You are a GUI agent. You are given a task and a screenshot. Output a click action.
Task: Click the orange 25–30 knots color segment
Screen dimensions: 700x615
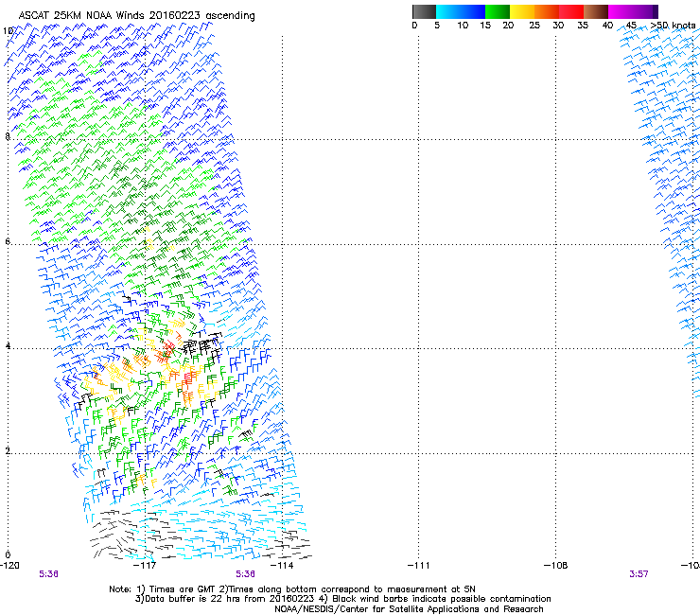(547, 11)
